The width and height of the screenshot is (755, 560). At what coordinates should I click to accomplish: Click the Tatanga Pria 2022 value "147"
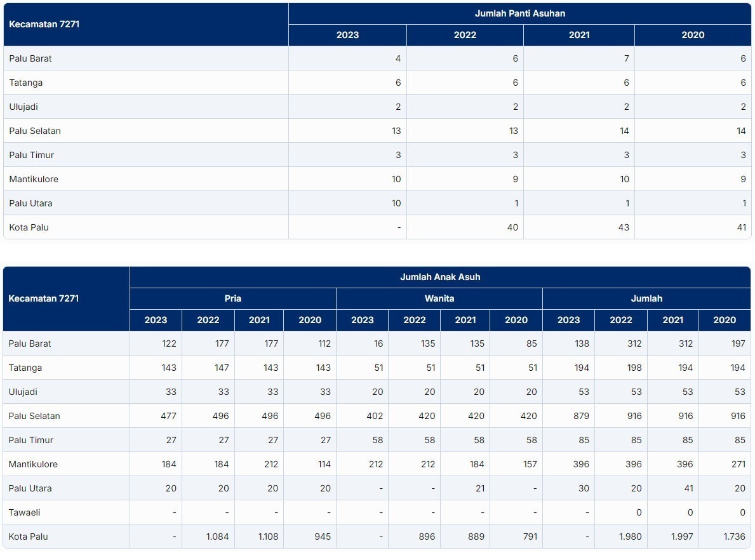tap(222, 368)
